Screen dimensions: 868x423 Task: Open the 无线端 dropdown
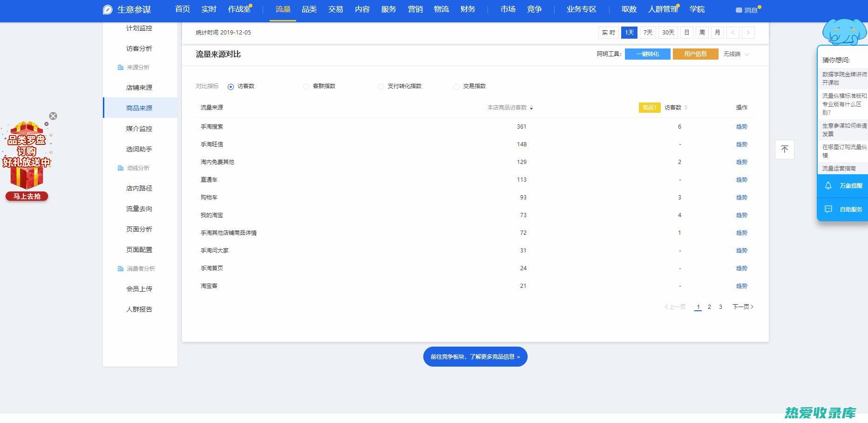coord(736,54)
